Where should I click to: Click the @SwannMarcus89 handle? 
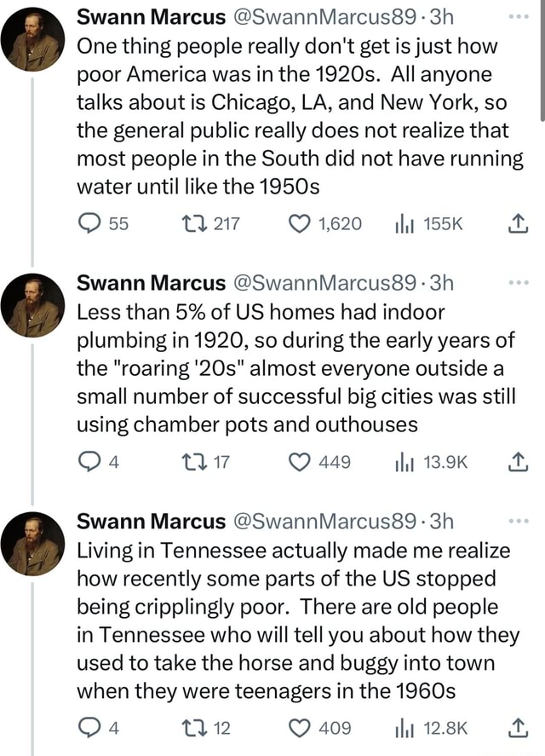[x=262, y=14]
